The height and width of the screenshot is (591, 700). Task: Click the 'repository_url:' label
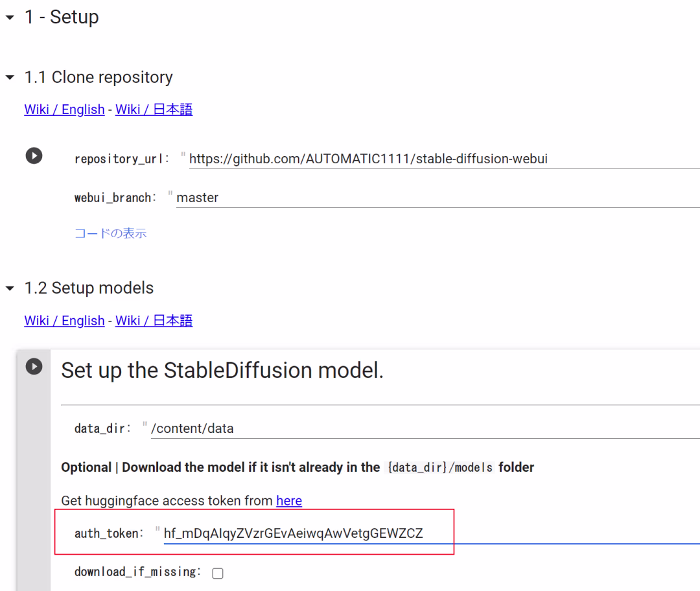(x=121, y=159)
